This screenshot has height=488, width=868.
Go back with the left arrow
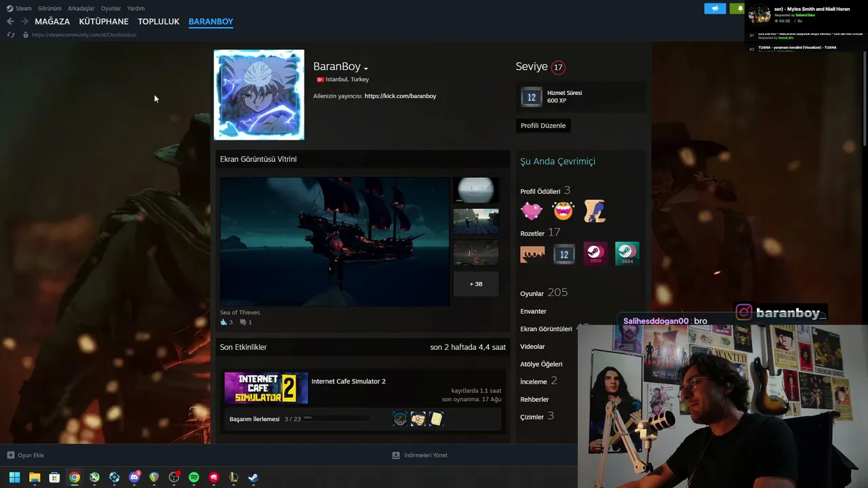point(10,22)
